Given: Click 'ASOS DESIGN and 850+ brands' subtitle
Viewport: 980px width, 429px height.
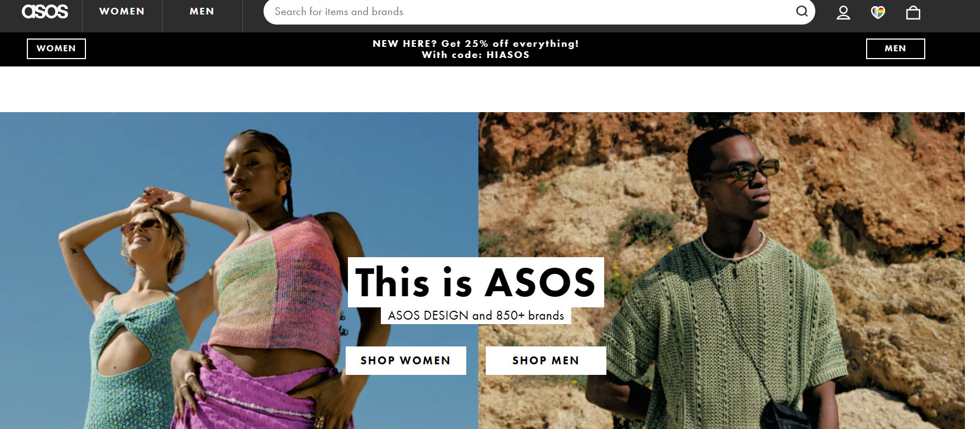Looking at the screenshot, I should 476,315.
